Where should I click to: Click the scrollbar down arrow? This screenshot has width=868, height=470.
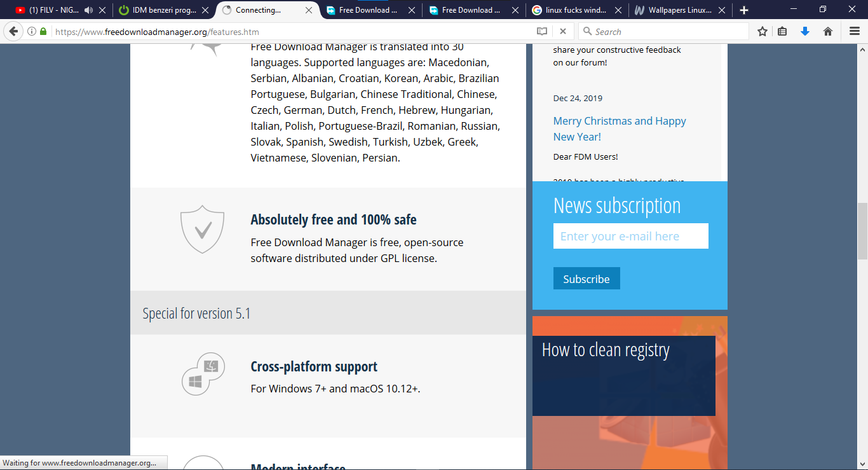coord(862,464)
